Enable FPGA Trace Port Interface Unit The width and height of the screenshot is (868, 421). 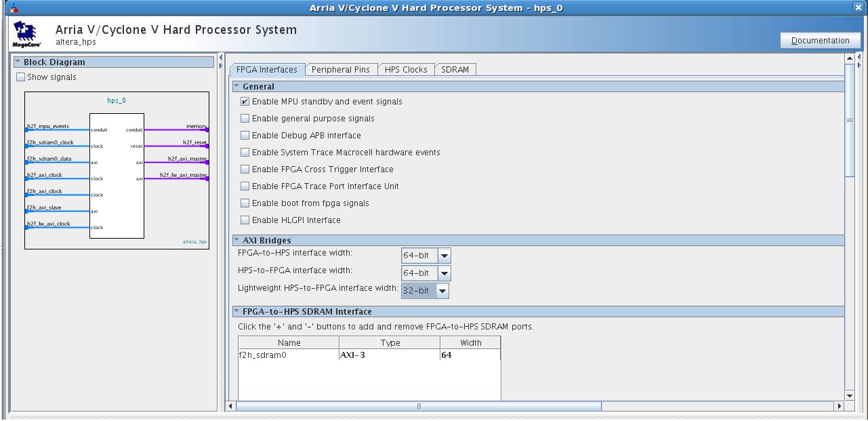click(x=245, y=186)
